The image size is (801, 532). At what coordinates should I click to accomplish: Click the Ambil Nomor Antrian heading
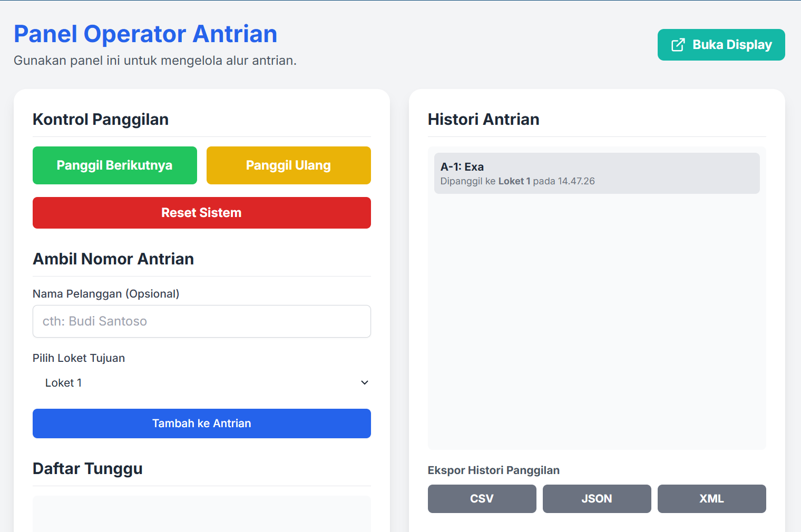coord(113,259)
